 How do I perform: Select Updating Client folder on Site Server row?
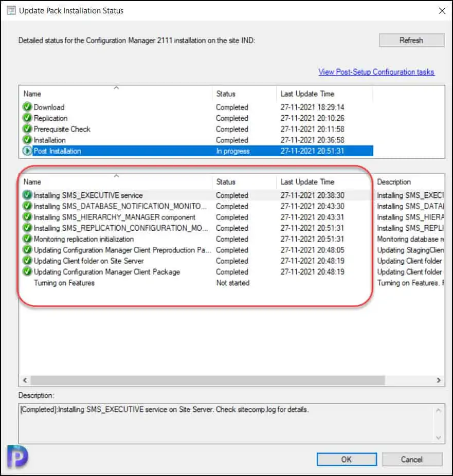click(232, 261)
